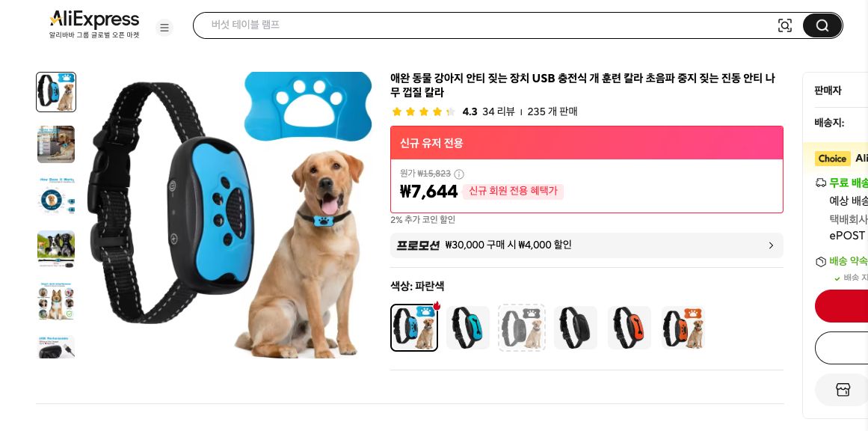The image size is (868, 431).
Task: Expand the ₩4,000 promotion details chevron
Action: tap(771, 245)
